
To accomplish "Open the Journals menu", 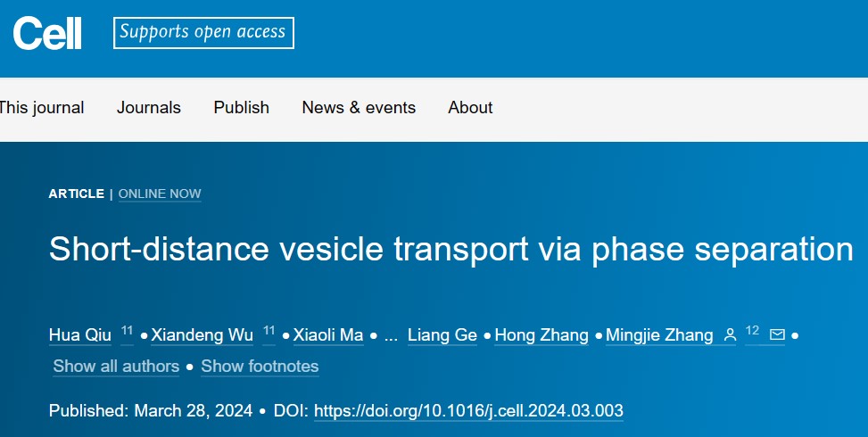I will tap(148, 107).
